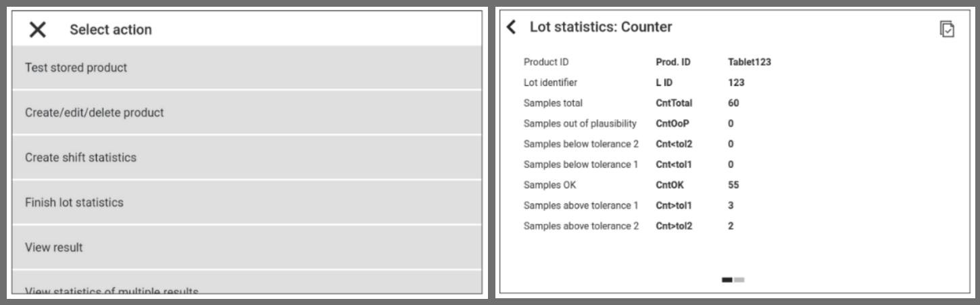Switch to second page indicator dot
980x305 pixels.
[x=739, y=279]
